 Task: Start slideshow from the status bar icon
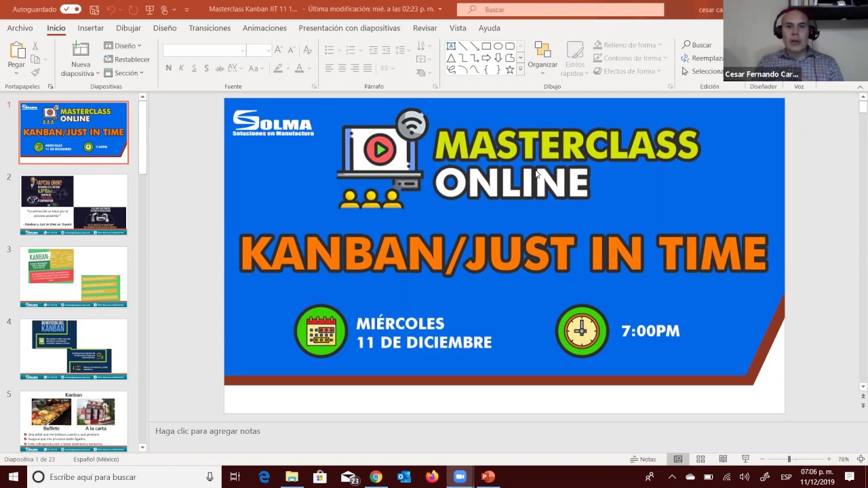pyautogui.click(x=745, y=459)
